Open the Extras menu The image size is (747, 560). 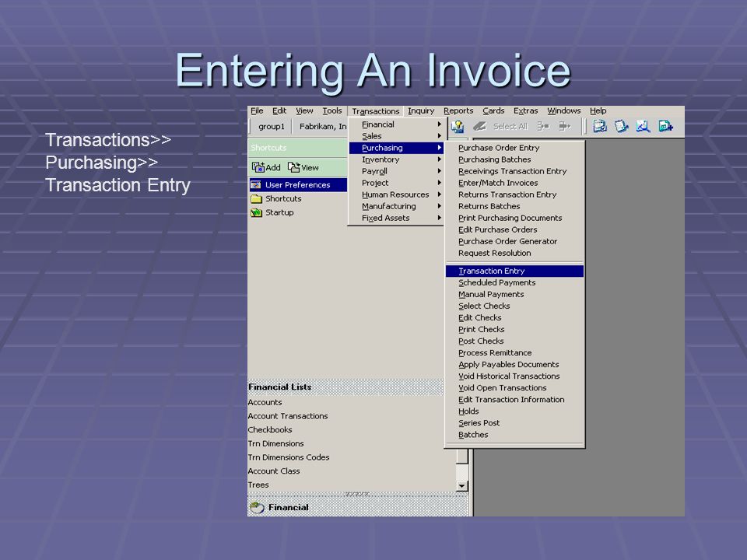[x=525, y=110]
